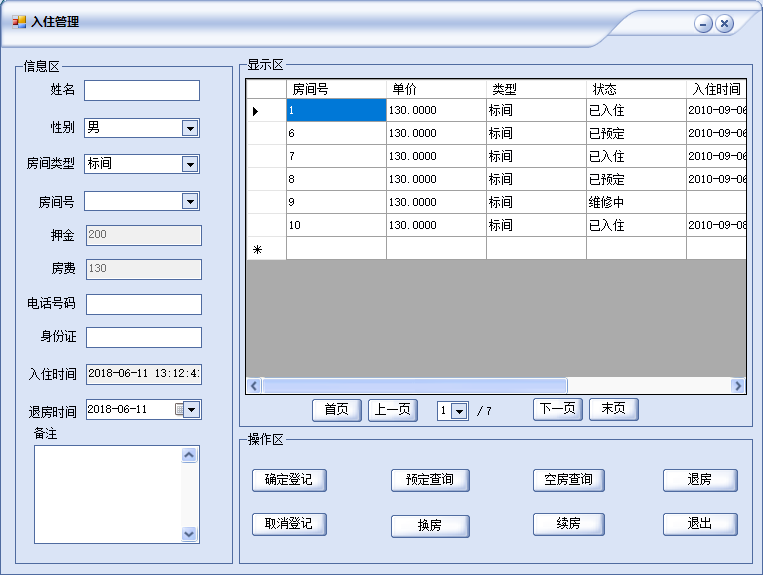Click the 姓名 input field

142,90
